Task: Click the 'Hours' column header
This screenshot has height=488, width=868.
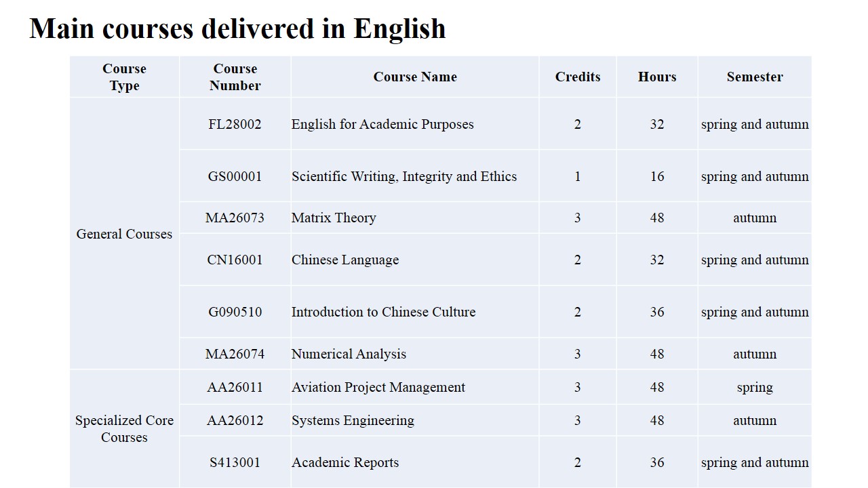Action: click(x=657, y=77)
